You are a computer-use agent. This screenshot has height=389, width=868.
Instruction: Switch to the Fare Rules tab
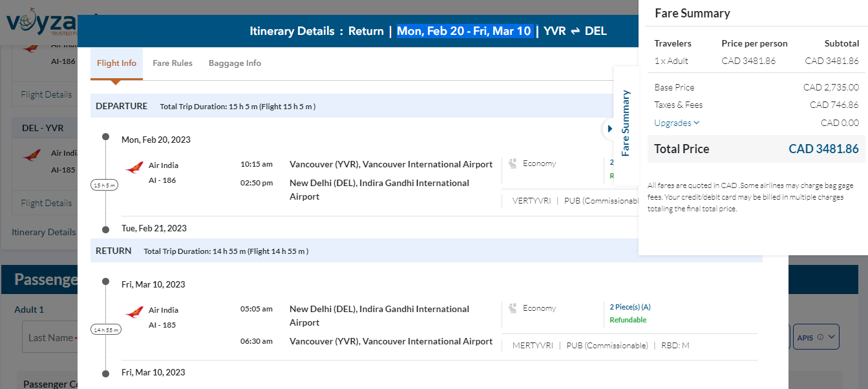(x=173, y=63)
